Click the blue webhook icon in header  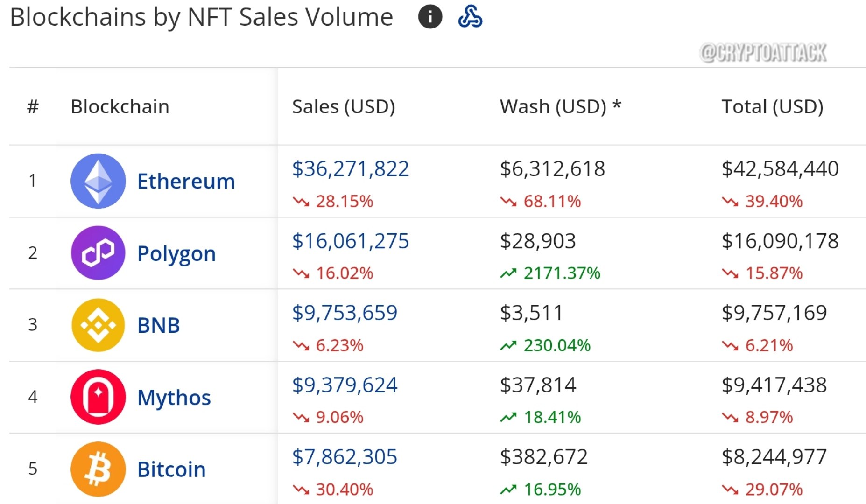point(470,17)
